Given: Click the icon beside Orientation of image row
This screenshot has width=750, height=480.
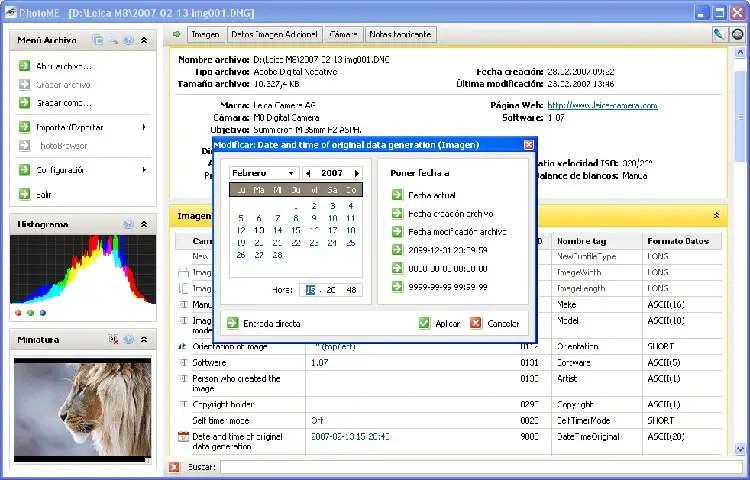Looking at the screenshot, I should pos(183,346).
